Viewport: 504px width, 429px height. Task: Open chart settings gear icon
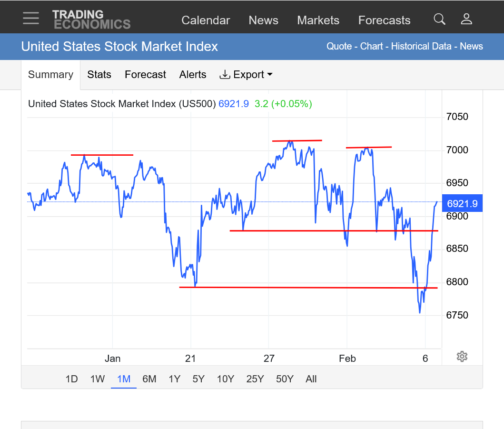pos(462,356)
